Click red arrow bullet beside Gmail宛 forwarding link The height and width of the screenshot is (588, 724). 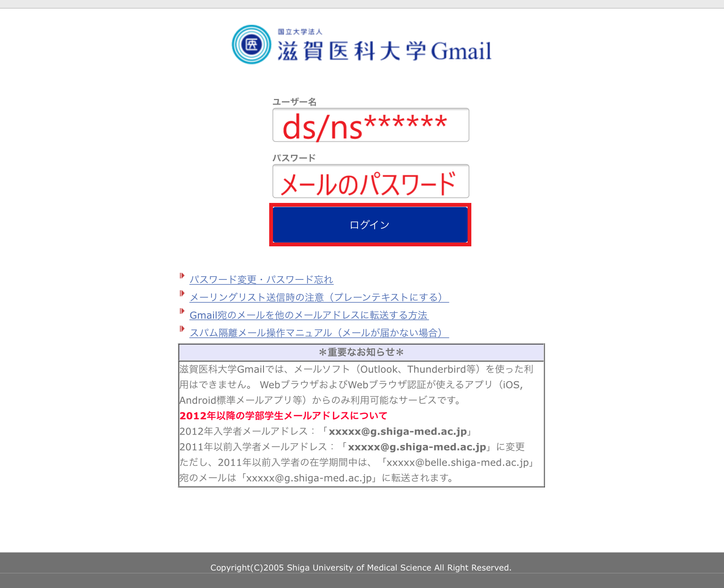182,311
